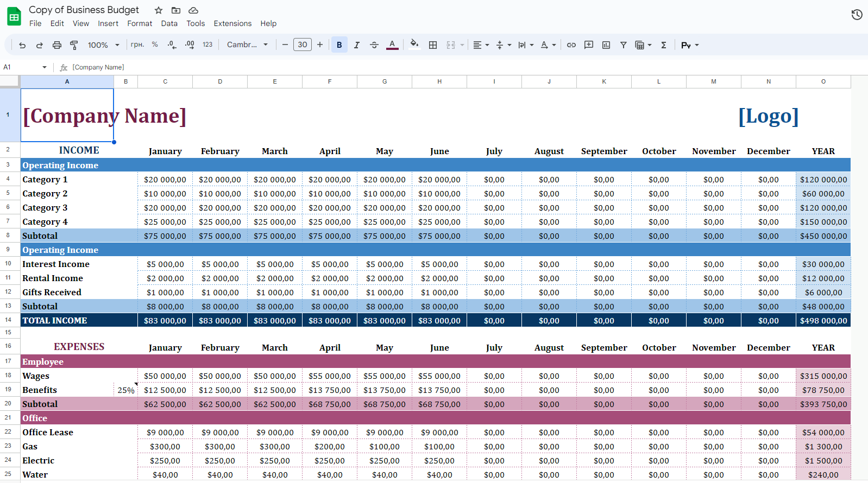Create a filter
Viewport: 868px width, 483px height.
click(624, 45)
